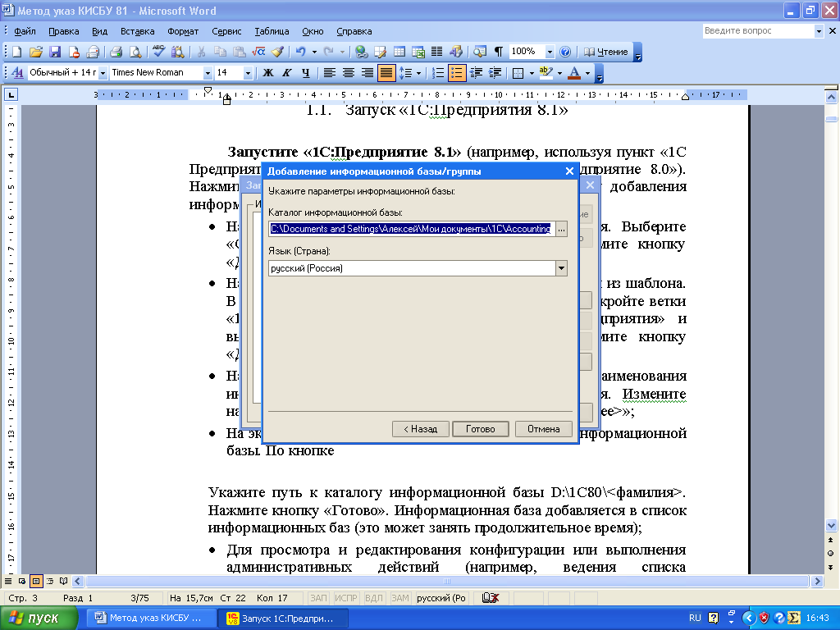
Task: Toggle ЗАМ overtype mode in status bar
Action: (400, 598)
